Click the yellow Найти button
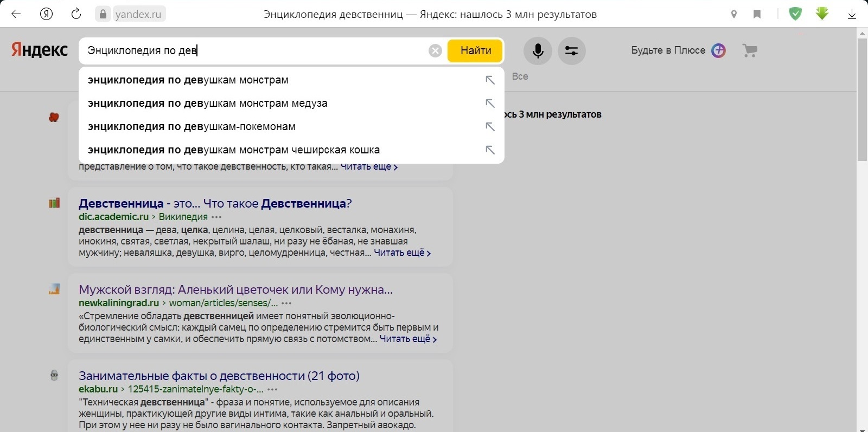The height and width of the screenshot is (432, 868). point(475,50)
